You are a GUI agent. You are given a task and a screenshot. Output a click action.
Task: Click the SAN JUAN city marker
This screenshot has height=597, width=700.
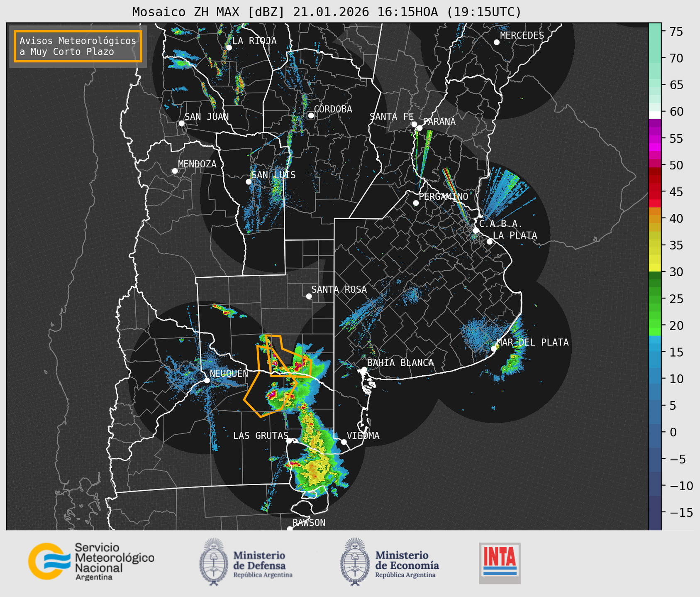coord(181,123)
